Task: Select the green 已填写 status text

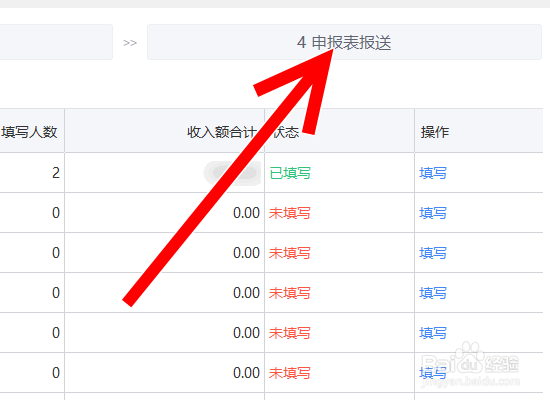Action: (x=290, y=173)
